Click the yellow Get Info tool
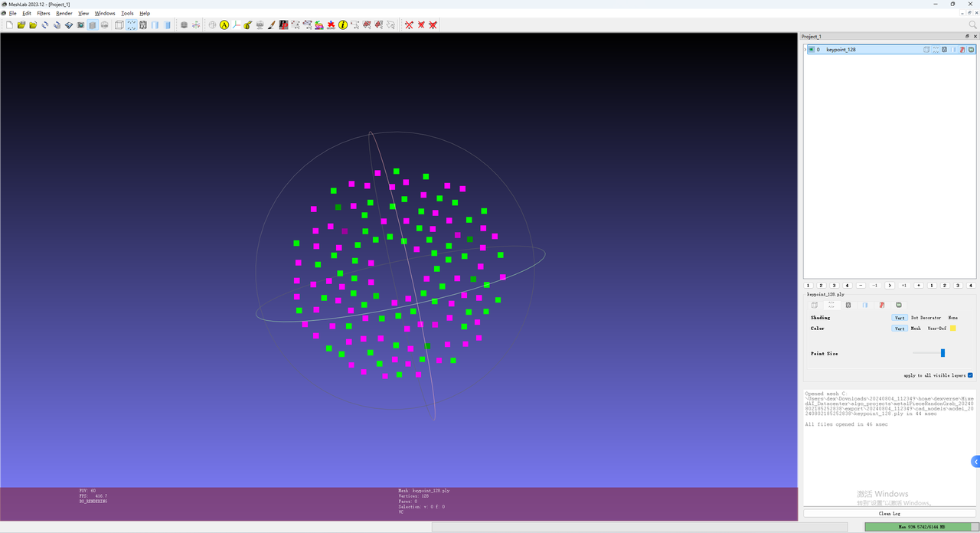This screenshot has width=980, height=533. click(x=343, y=25)
